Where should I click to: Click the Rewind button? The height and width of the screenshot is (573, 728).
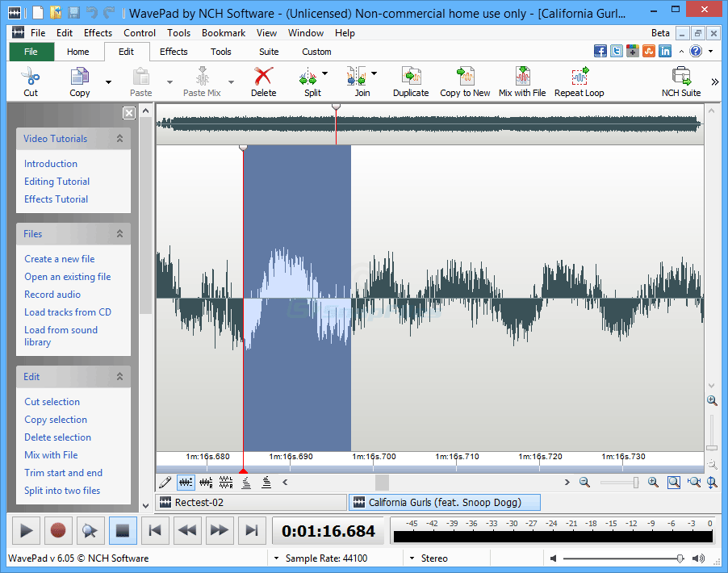(187, 530)
